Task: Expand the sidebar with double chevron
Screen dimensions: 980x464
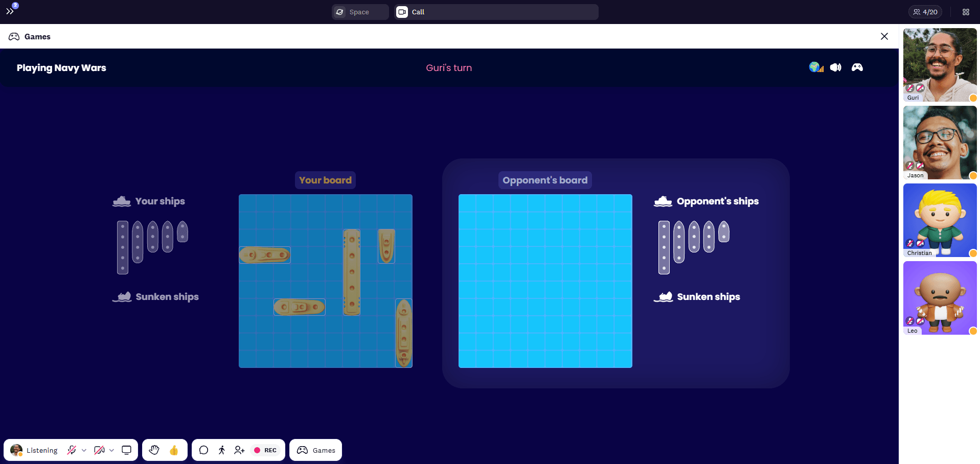Action: coord(10,11)
